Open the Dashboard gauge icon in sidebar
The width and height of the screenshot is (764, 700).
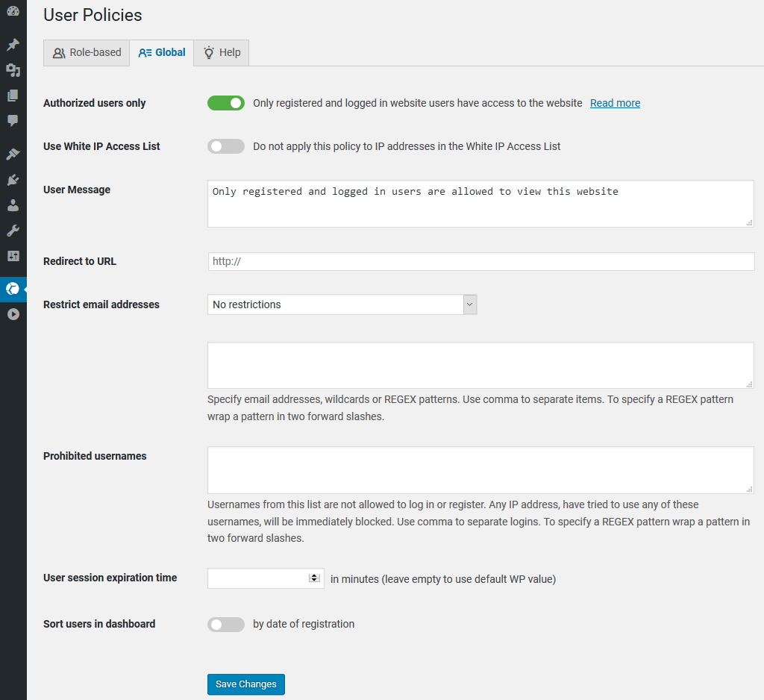click(x=13, y=13)
